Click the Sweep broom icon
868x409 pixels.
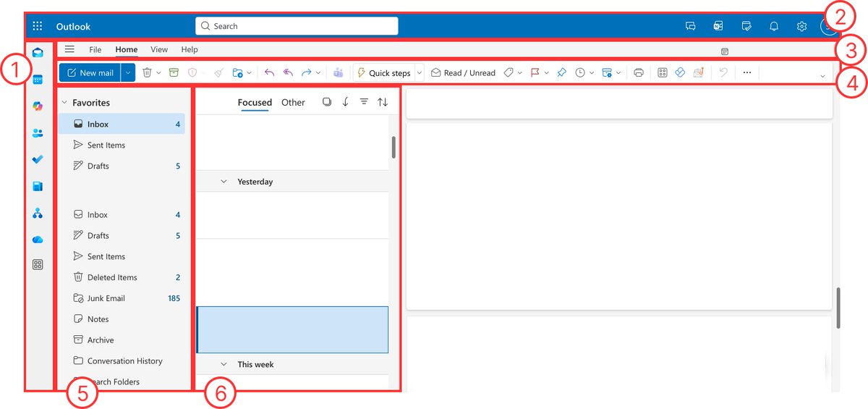(x=218, y=72)
